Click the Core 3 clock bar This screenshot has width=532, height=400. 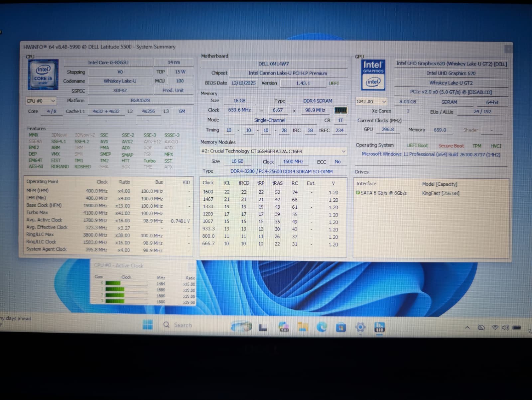(126, 301)
